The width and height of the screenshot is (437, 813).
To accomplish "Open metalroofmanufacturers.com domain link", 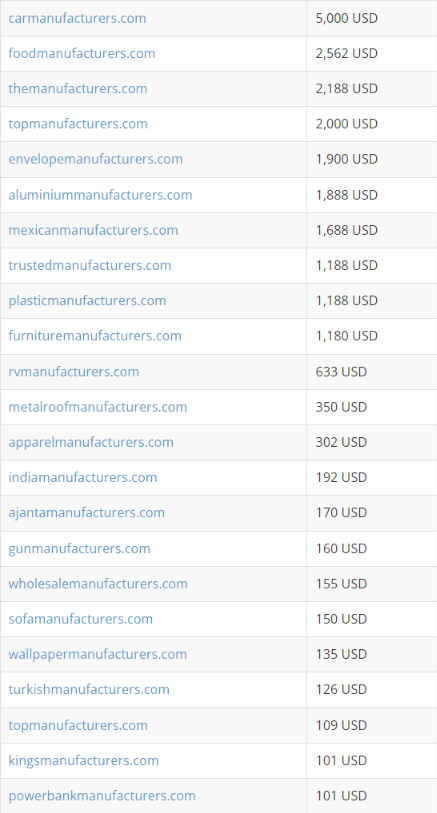I will click(x=97, y=407).
